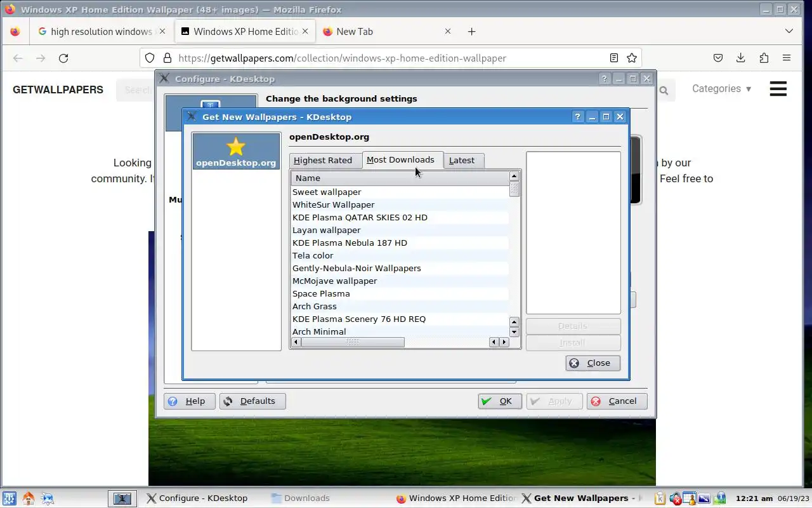Image resolution: width=812 pixels, height=508 pixels.
Task: Click wallpaper list vertical scrollbar thumb
Action: pos(514,189)
